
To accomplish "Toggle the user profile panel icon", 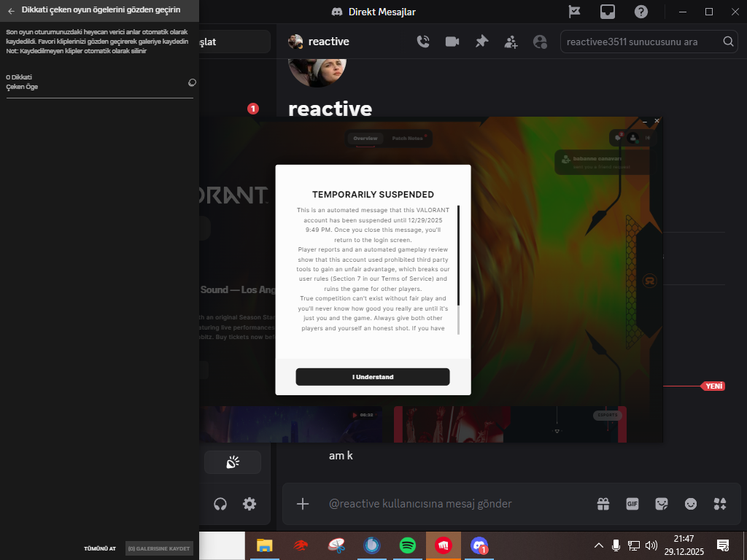I will pos(540,42).
